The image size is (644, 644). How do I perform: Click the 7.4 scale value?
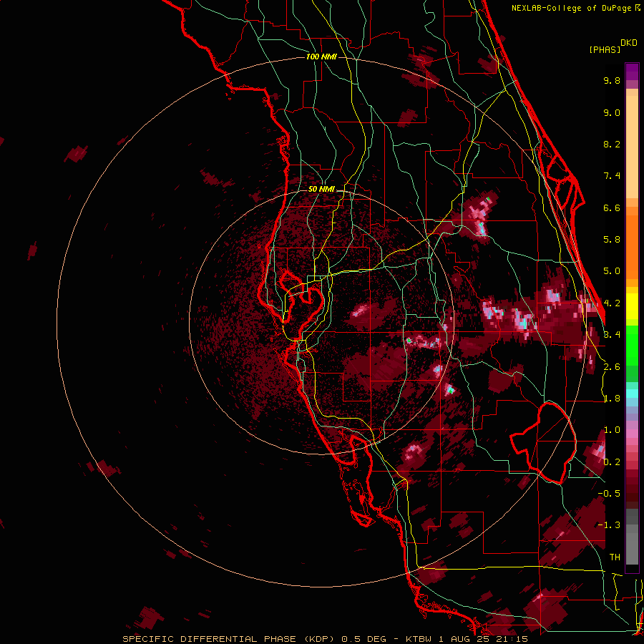[612, 176]
